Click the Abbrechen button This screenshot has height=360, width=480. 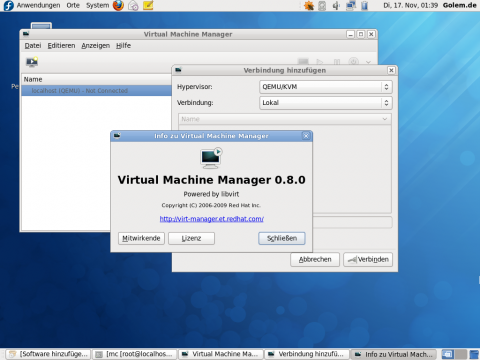pos(315,259)
